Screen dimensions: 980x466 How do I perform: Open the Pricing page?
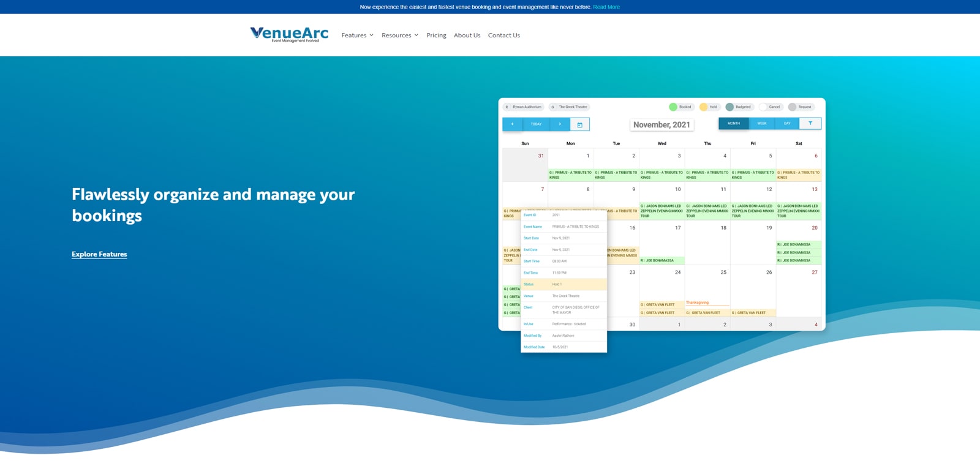tap(436, 35)
